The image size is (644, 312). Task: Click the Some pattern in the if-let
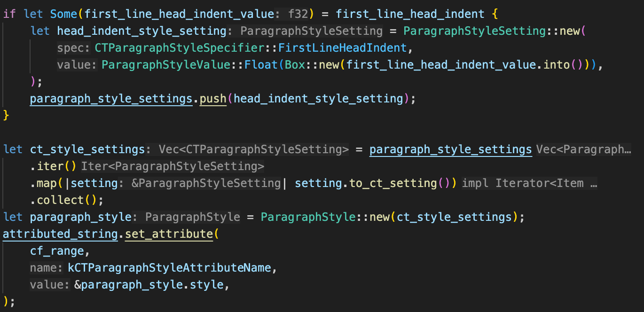pyautogui.click(x=63, y=14)
